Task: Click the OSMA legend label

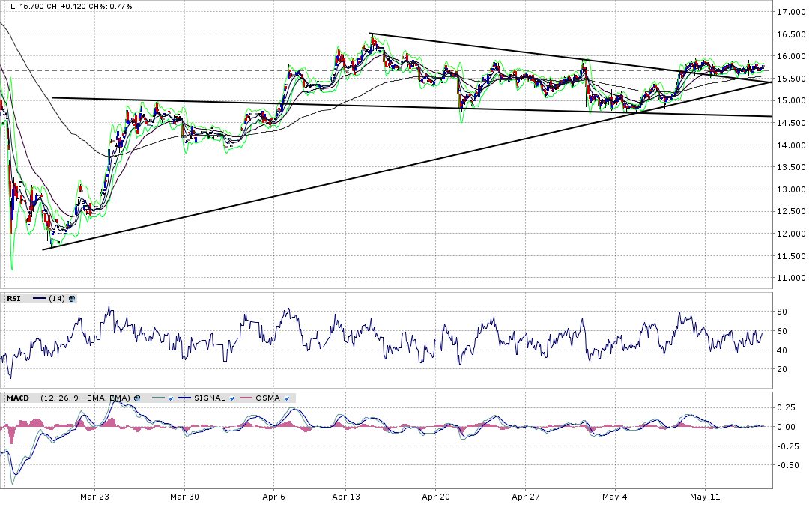Action: 268,398
